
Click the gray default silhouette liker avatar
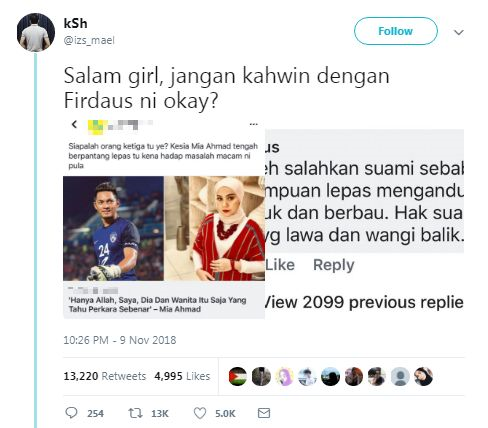[400, 377]
